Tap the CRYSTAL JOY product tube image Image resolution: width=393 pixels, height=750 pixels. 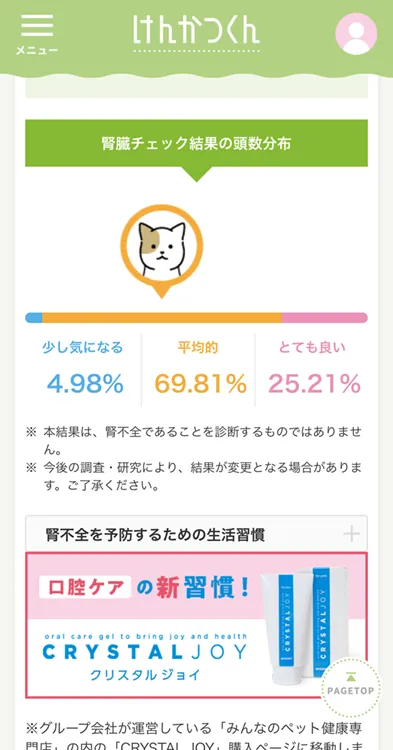[313, 624]
